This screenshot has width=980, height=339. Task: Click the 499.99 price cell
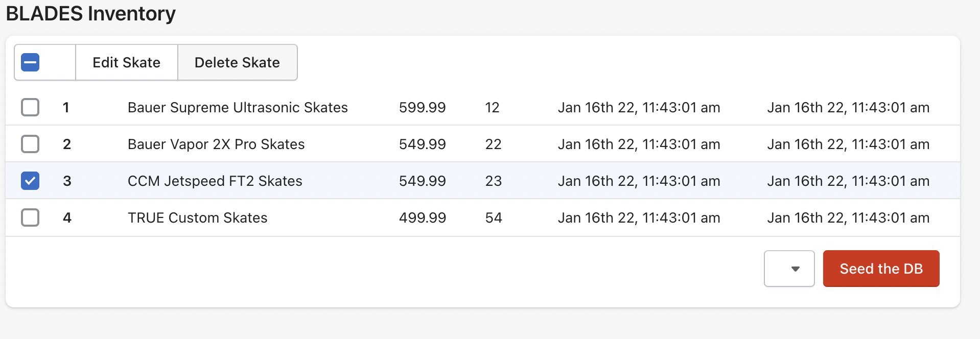tap(422, 217)
